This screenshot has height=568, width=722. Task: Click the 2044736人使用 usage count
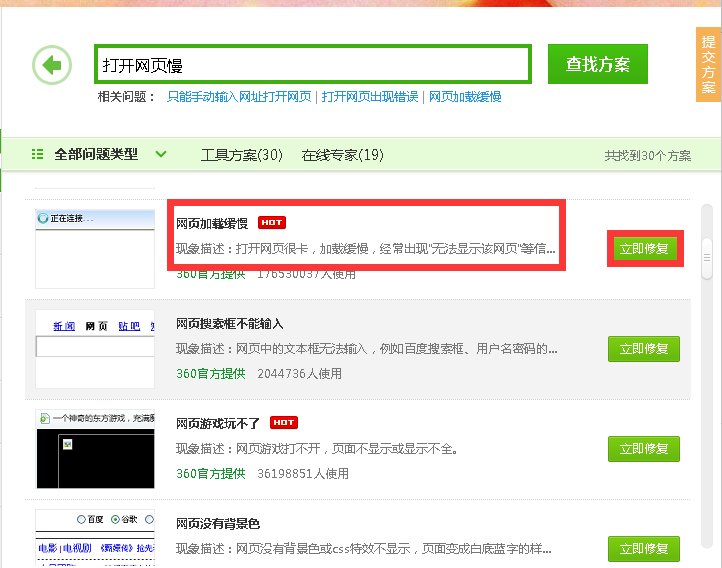pos(300,374)
